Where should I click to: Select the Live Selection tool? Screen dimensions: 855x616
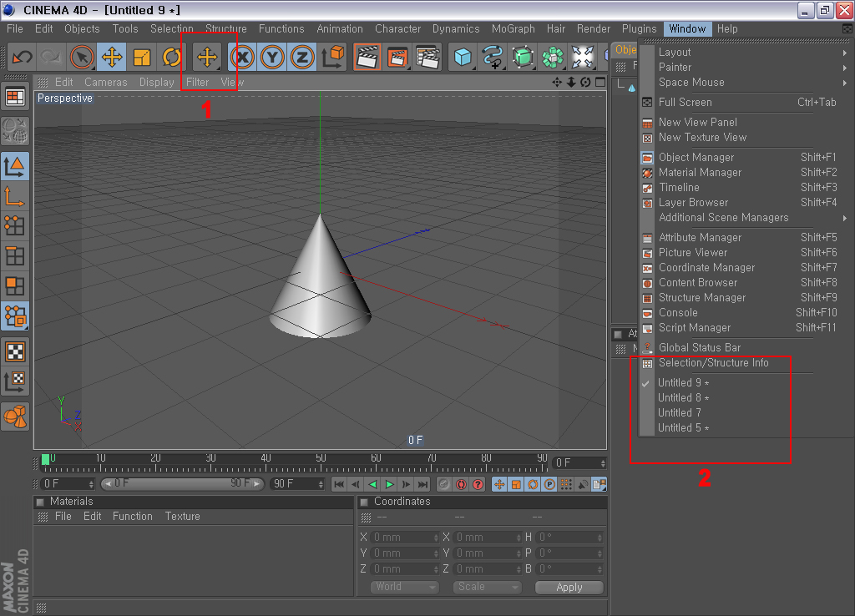coord(82,57)
